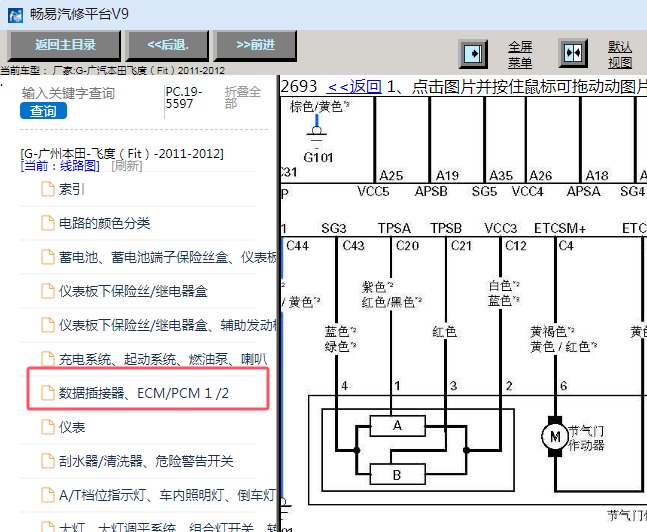Click the VCC5 label in diagram
The width and height of the screenshot is (647, 532).
(373, 192)
